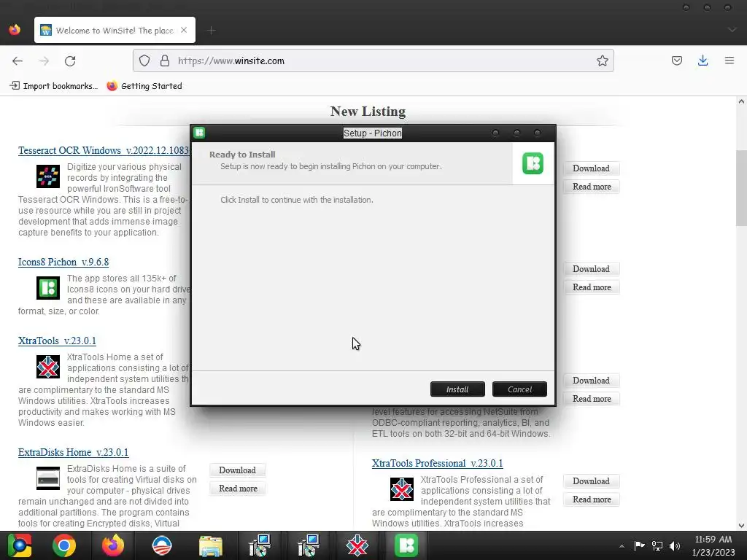The image size is (747, 560).
Task: View site security padlock information
Action: pyautogui.click(x=165, y=61)
